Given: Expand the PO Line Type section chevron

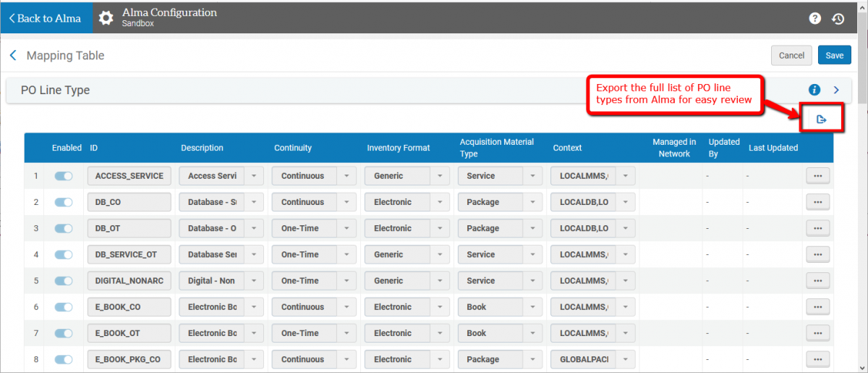Looking at the screenshot, I should coord(836,90).
